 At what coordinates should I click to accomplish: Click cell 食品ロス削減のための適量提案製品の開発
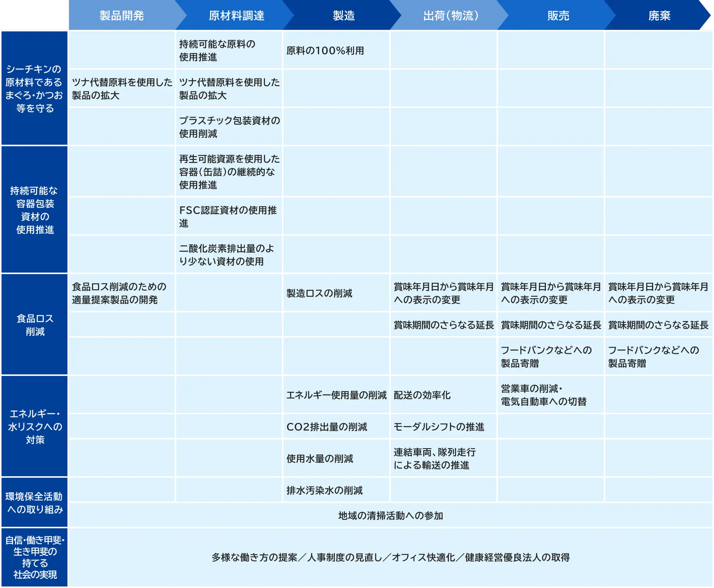(x=122, y=293)
